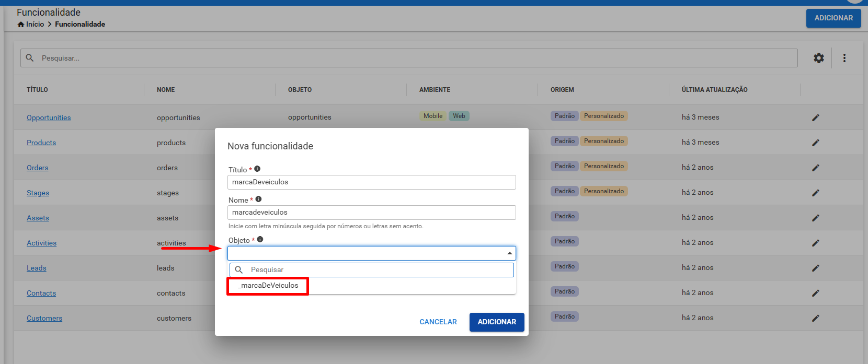
Task: Open the Customers link
Action: 44,318
